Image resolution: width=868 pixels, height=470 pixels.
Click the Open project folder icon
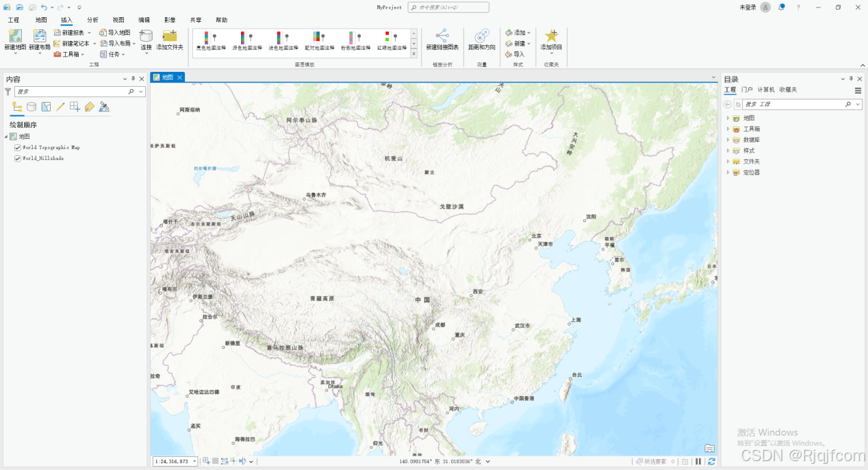pyautogui.click(x=19, y=7)
